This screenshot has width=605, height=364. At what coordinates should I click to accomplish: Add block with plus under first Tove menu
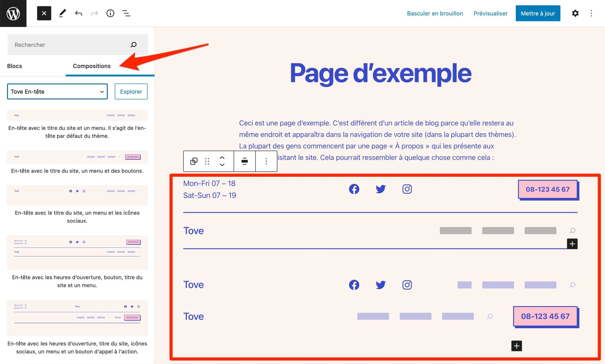tap(572, 244)
